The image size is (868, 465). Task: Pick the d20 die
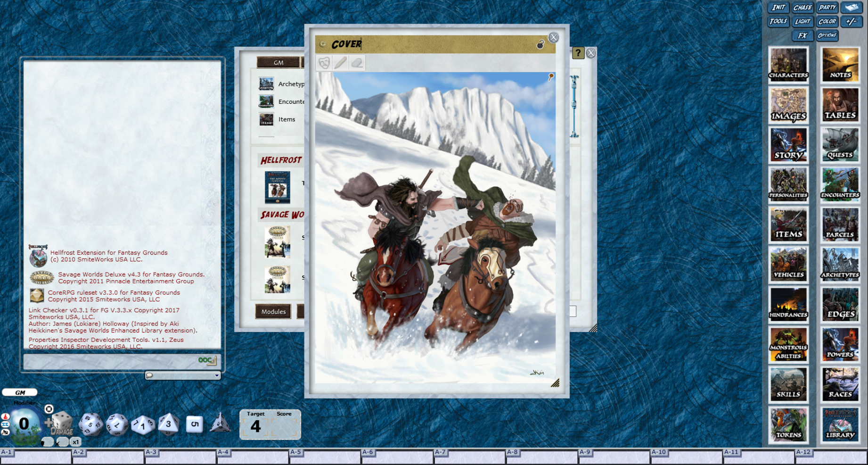[90, 424]
